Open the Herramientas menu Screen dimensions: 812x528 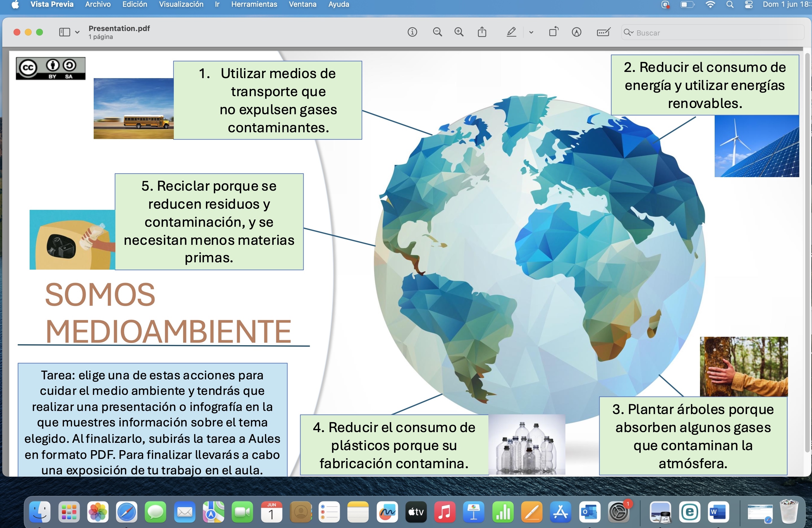254,5
